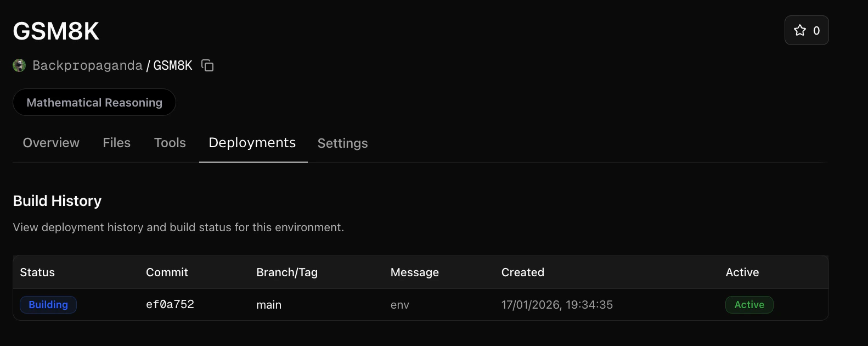
Task: Click the main branch label
Action: click(269, 304)
